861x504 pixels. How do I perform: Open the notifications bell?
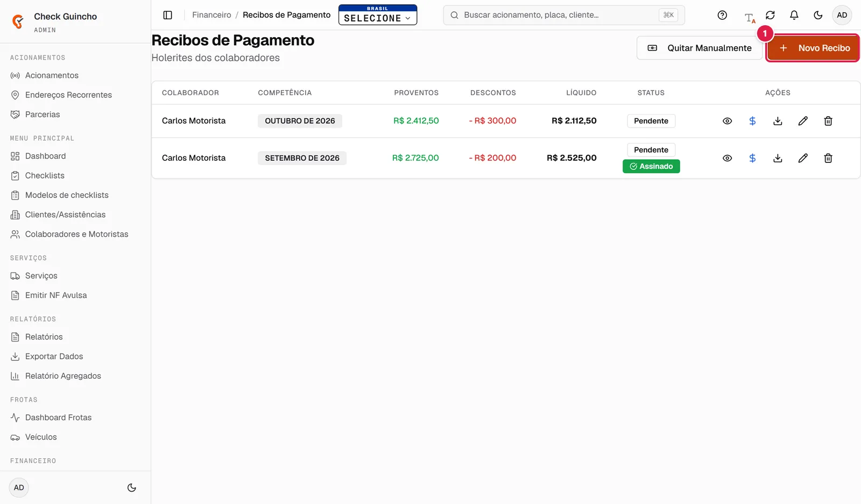(794, 15)
